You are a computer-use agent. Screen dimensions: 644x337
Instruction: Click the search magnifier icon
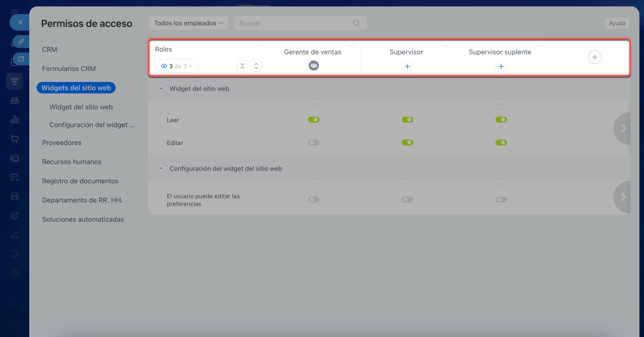tap(356, 23)
